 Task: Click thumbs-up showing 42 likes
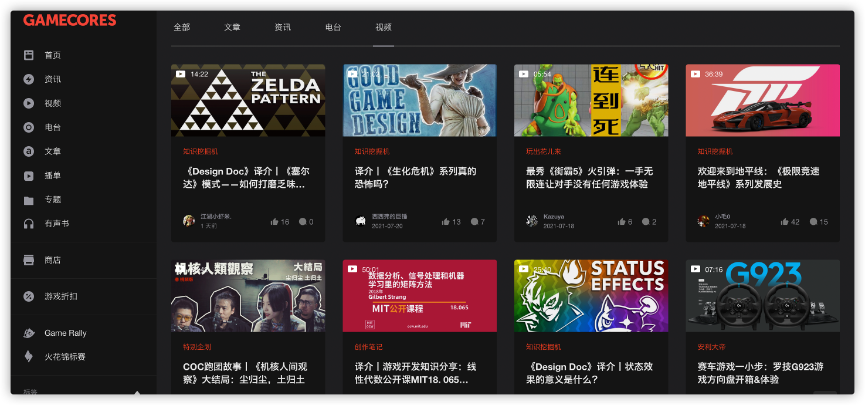point(785,222)
